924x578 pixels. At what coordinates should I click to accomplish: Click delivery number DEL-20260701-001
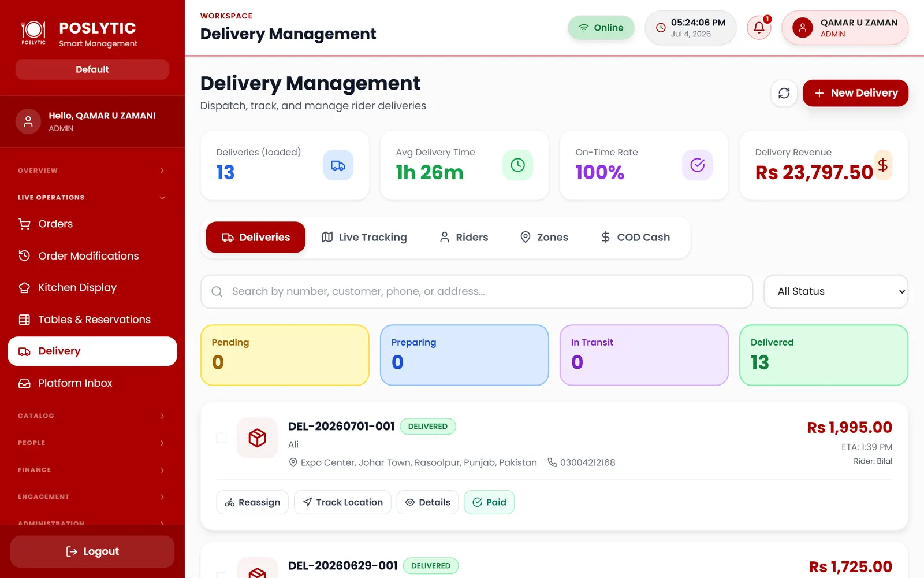tap(341, 427)
